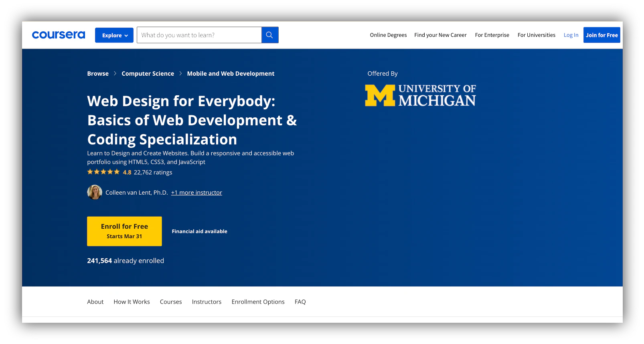Open the Online Degrees link
The image size is (644, 344).
click(x=388, y=35)
